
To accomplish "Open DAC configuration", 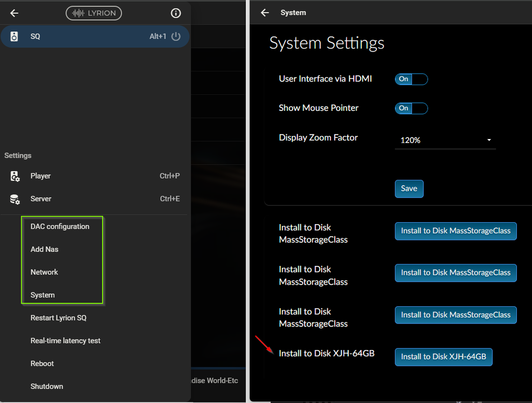I will [60, 227].
